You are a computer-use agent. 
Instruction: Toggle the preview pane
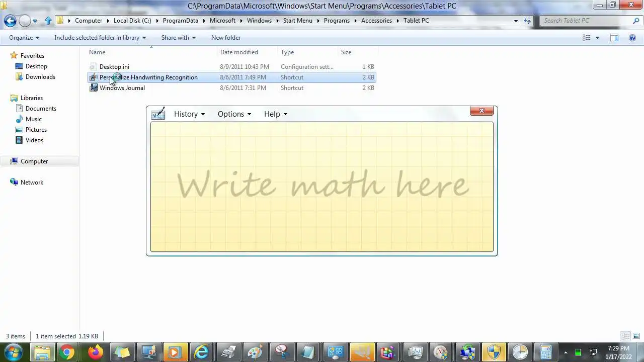click(614, 38)
